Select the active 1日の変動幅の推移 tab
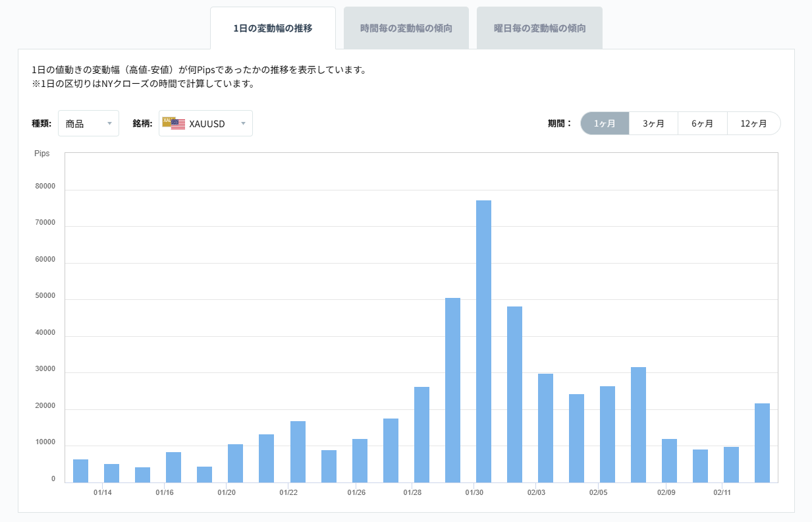The image size is (812, 522). [273, 28]
